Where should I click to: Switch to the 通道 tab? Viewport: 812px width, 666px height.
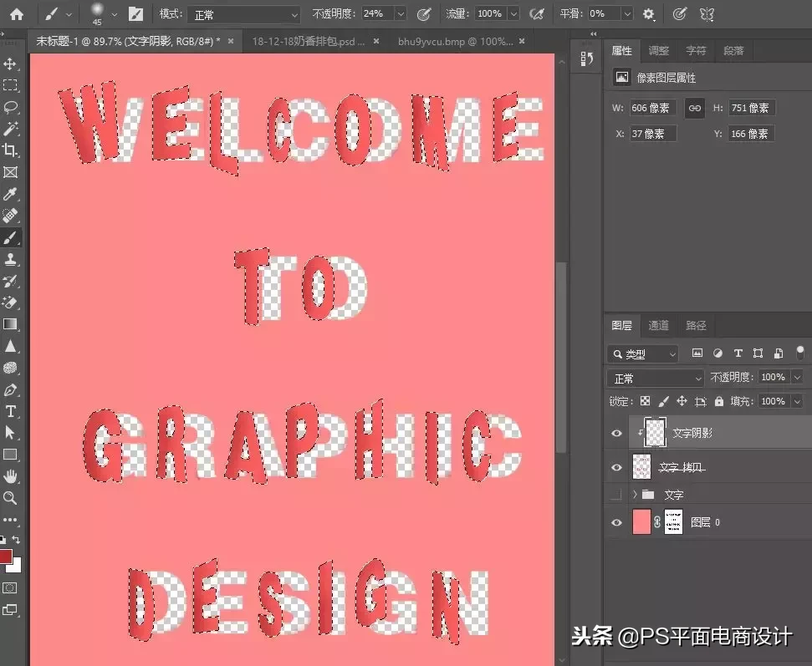[659, 325]
